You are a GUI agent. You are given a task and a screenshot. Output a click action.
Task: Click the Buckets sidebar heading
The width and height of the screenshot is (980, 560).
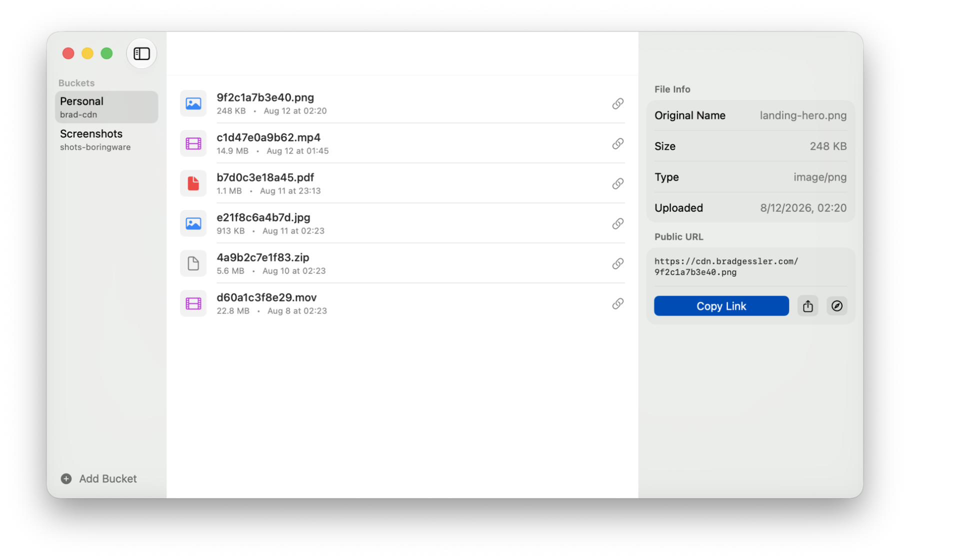coord(76,83)
